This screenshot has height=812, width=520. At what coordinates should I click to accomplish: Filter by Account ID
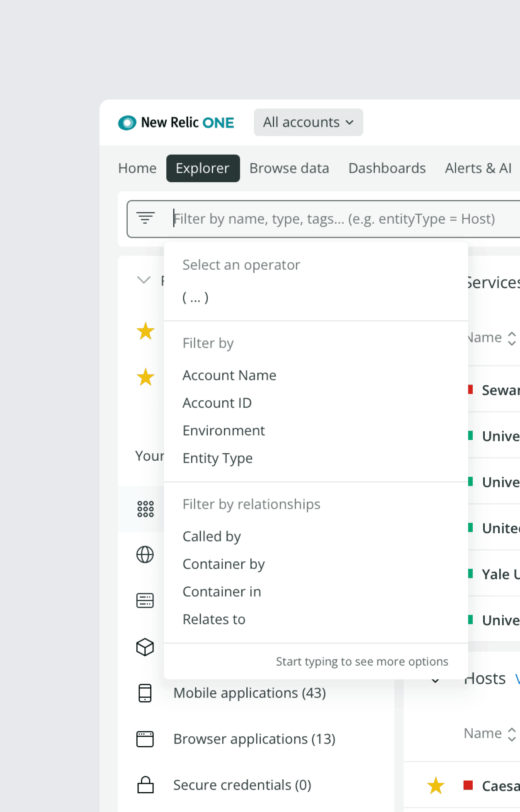217,403
